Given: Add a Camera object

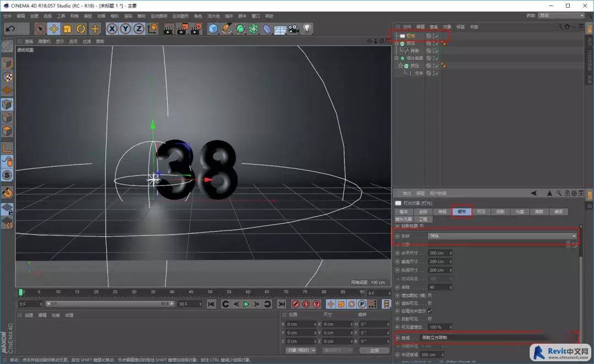Looking at the screenshot, I should (x=294, y=29).
